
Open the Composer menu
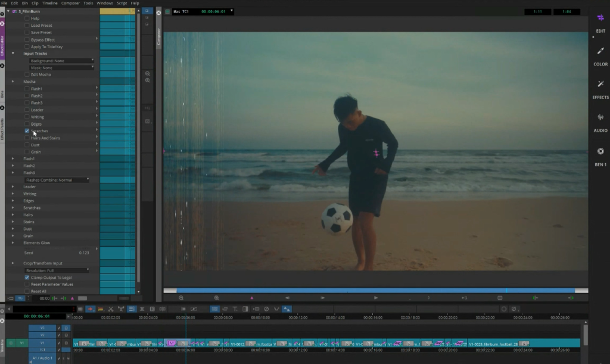tap(70, 3)
